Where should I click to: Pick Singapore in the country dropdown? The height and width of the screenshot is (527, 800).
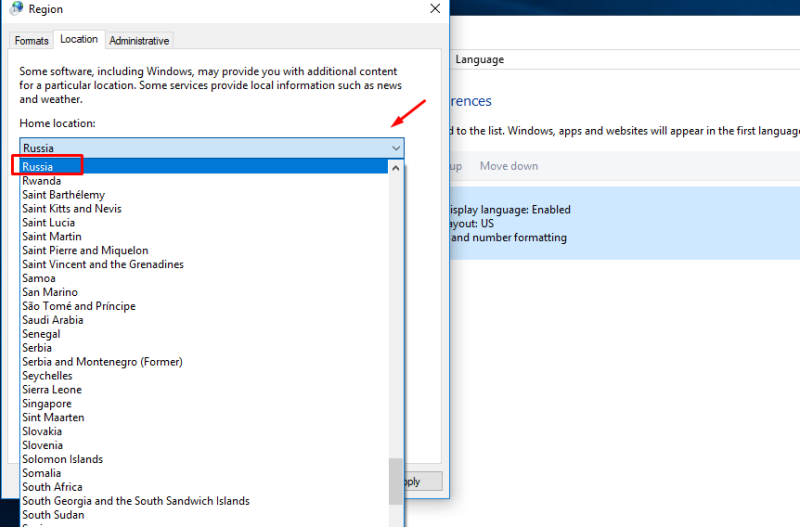click(x=47, y=404)
